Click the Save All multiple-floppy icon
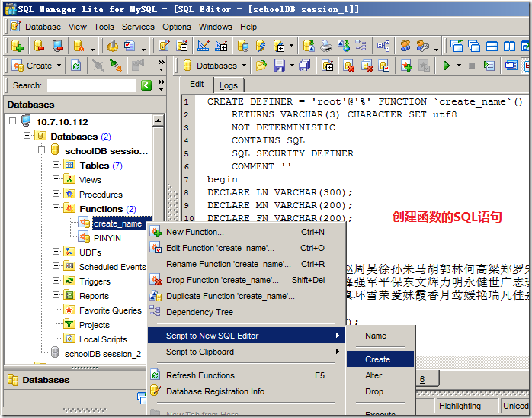The width and height of the screenshot is (532, 418). (x=304, y=65)
